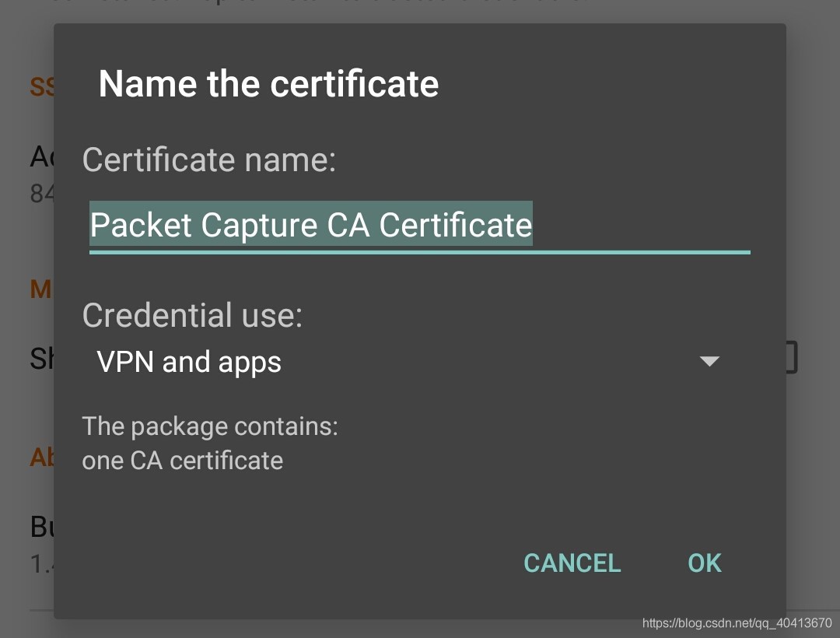The width and height of the screenshot is (840, 638).
Task: Click the "Credential use:" label
Action: point(192,315)
